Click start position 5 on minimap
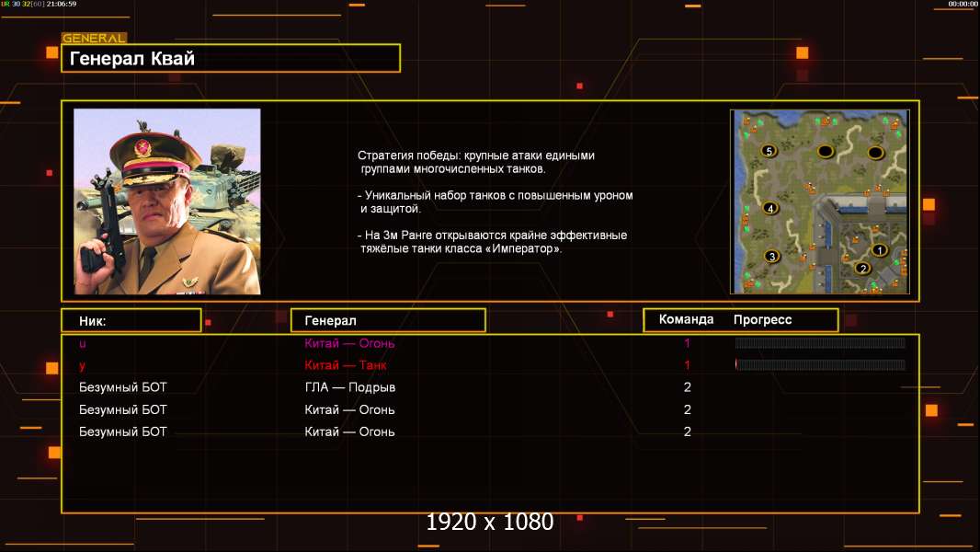This screenshot has width=980, height=552. (x=769, y=151)
